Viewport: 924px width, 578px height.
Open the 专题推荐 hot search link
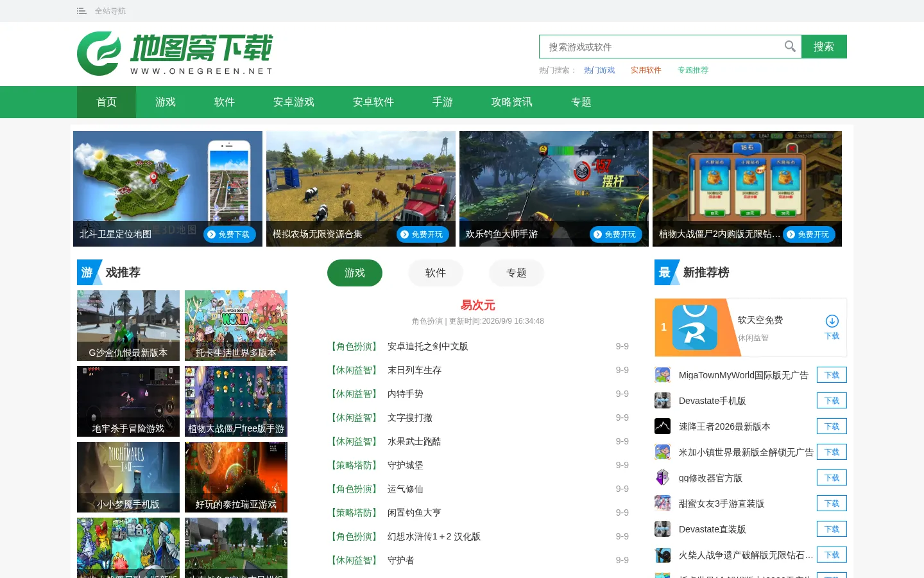pos(693,70)
